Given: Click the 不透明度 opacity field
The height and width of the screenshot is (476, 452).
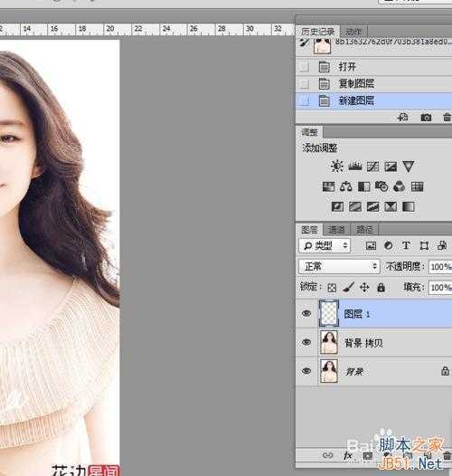Looking at the screenshot, I should [440, 267].
